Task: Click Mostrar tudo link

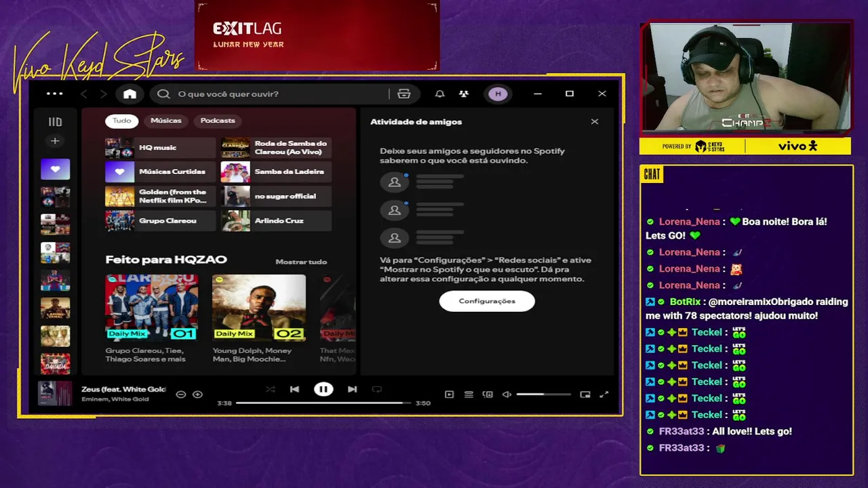Action: [301, 262]
